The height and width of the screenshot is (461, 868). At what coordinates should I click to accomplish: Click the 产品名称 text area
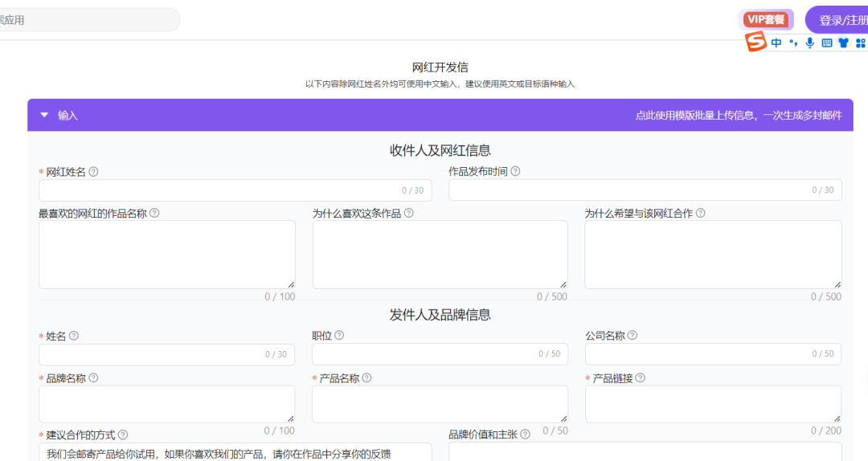click(x=440, y=404)
